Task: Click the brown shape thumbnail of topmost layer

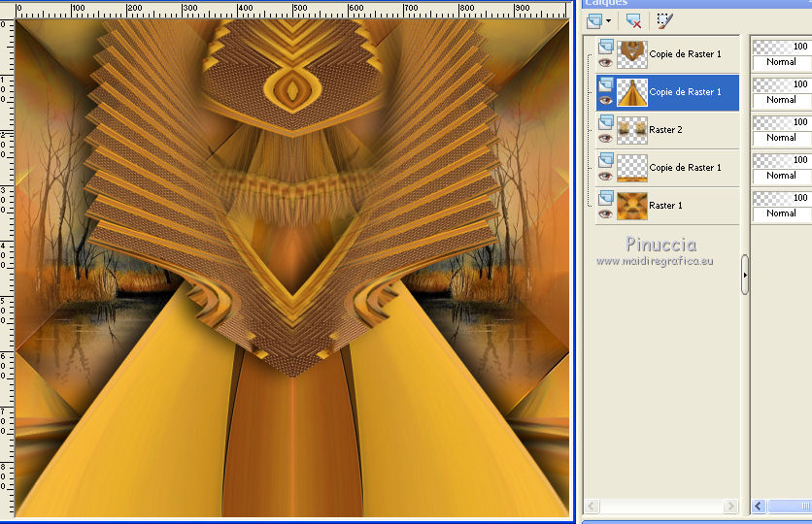Action: (631, 54)
